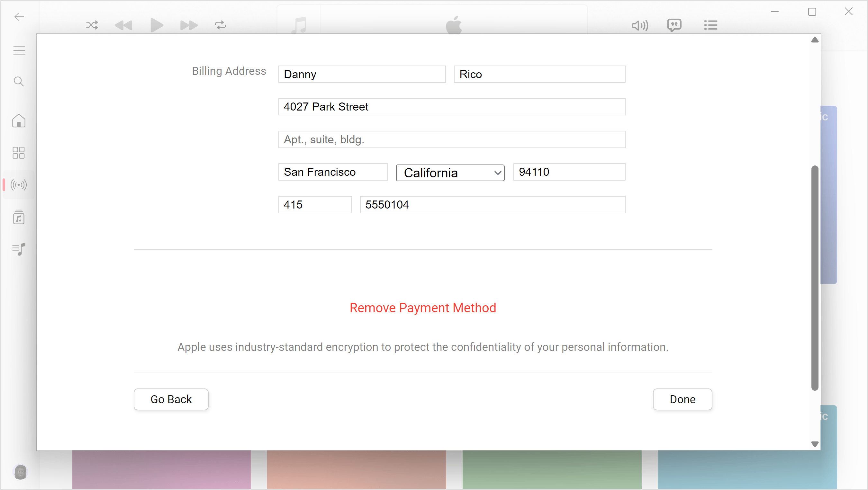Viewport: 868px width, 490px height.
Task: Click the shuffle playback icon
Action: [92, 24]
